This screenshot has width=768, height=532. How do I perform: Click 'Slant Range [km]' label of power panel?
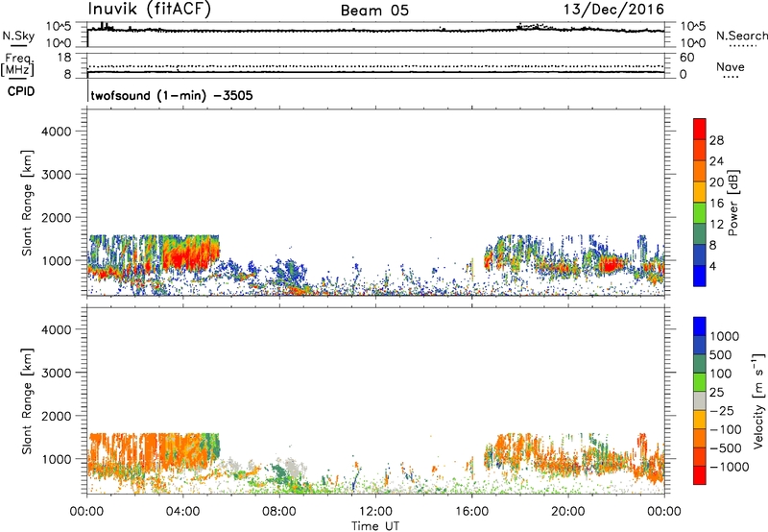click(x=27, y=203)
